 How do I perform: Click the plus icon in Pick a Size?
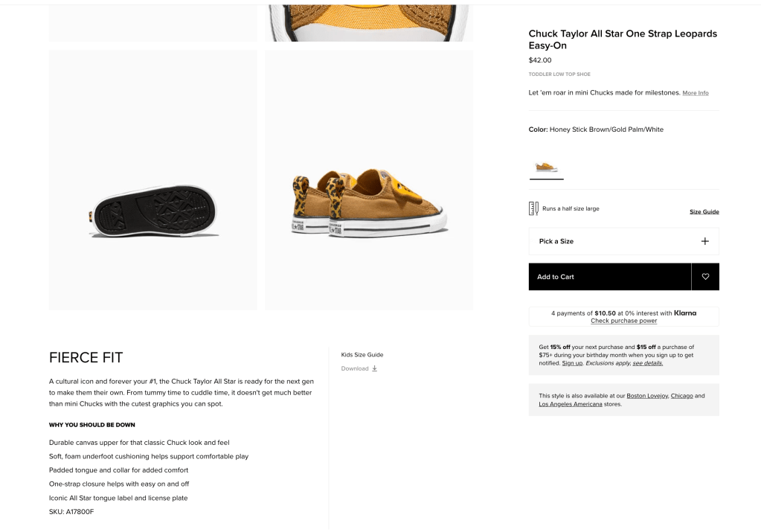[704, 241]
